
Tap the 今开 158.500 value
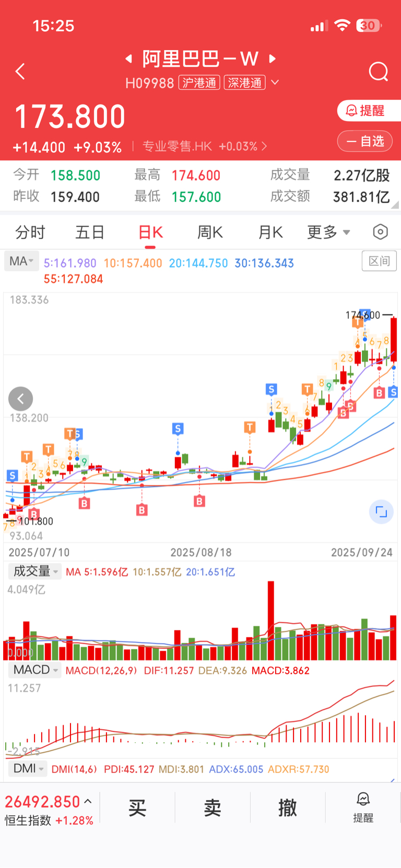(x=75, y=175)
